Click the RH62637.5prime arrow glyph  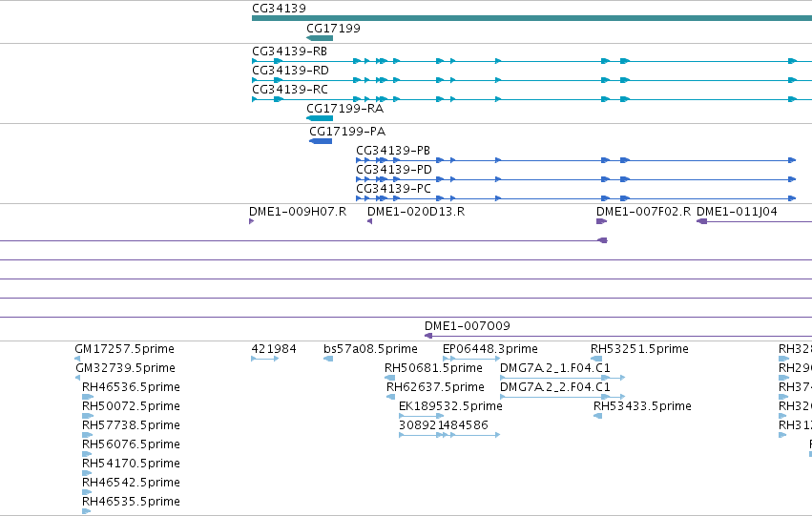click(390, 397)
